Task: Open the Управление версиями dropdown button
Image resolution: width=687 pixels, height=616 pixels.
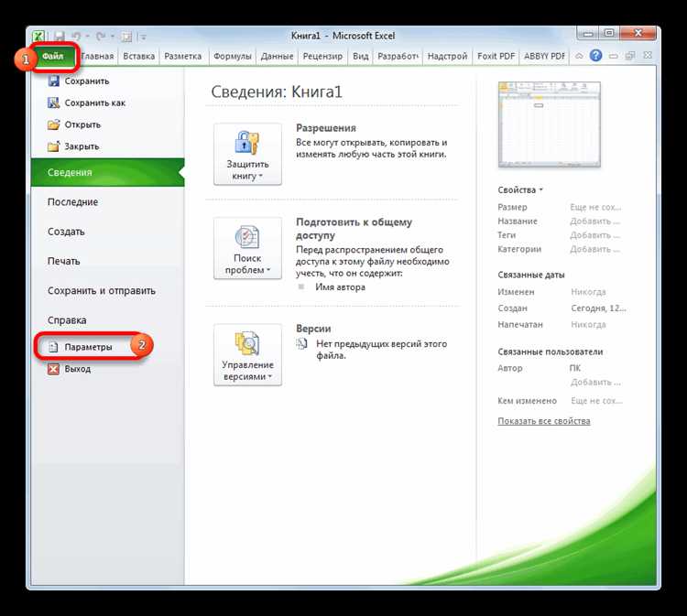Action: pos(247,355)
